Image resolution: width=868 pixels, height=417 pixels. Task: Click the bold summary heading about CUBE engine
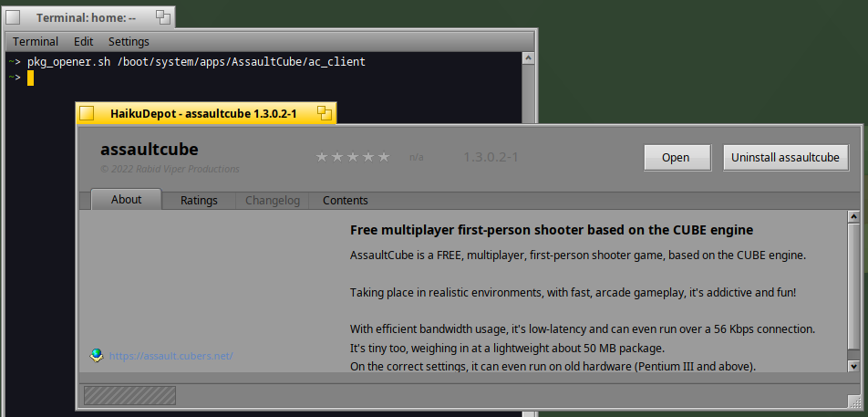point(552,230)
